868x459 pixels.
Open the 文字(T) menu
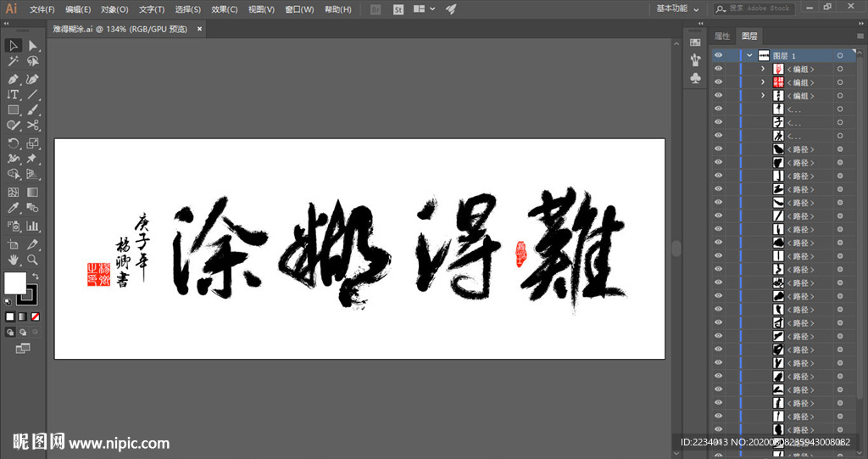click(152, 9)
